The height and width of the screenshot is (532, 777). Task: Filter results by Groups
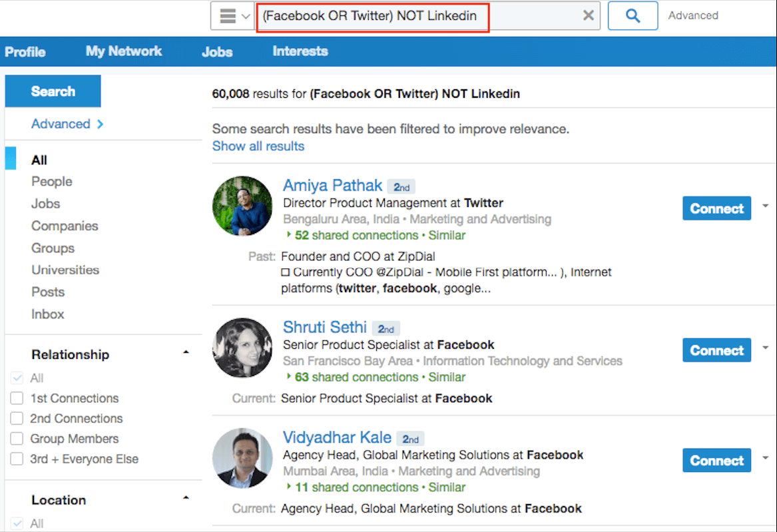pyautogui.click(x=53, y=248)
